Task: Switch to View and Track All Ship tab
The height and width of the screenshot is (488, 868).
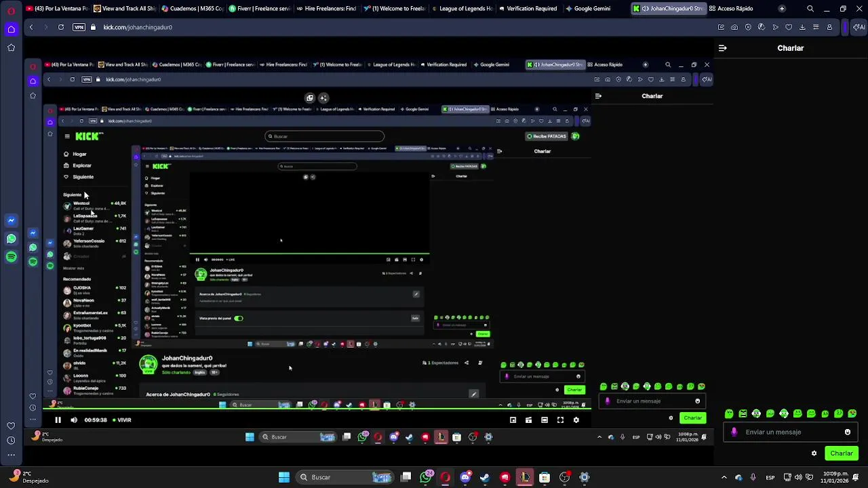Action: (x=125, y=9)
